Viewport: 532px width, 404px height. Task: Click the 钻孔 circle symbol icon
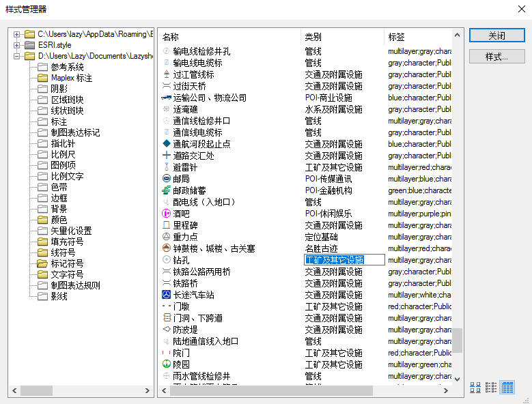point(166,259)
